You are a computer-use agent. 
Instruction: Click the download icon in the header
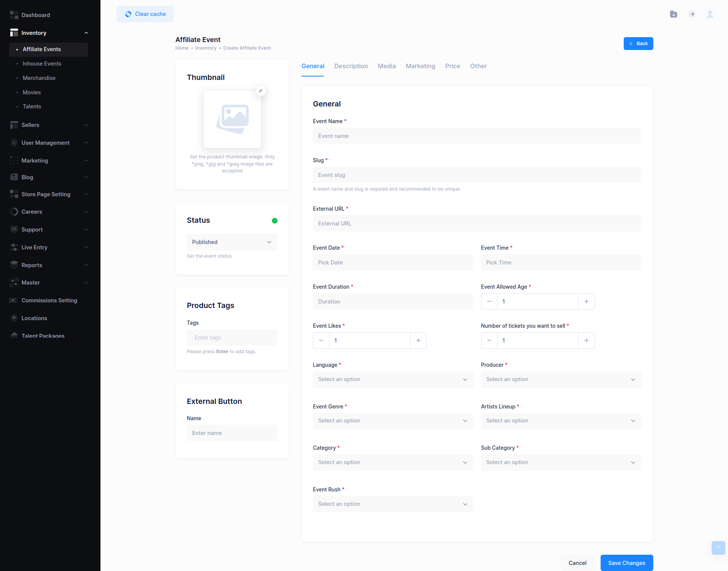[x=673, y=14]
